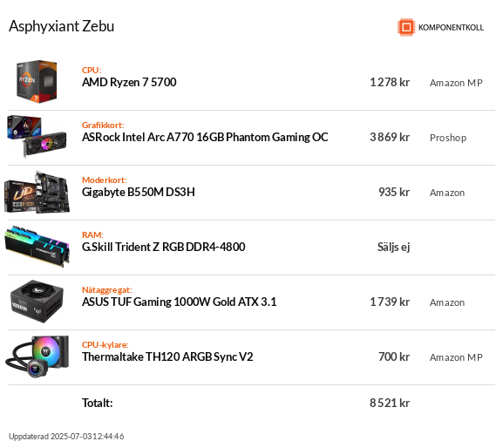The width and height of the screenshot is (503, 448).
Task: Select the Asphyxiant Zebu build title
Action: click(61, 26)
